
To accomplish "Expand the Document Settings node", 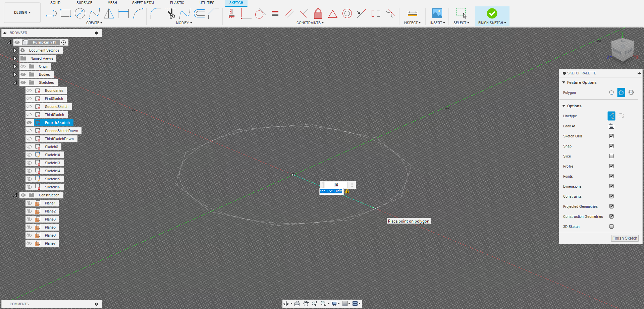I will pyautogui.click(x=15, y=50).
